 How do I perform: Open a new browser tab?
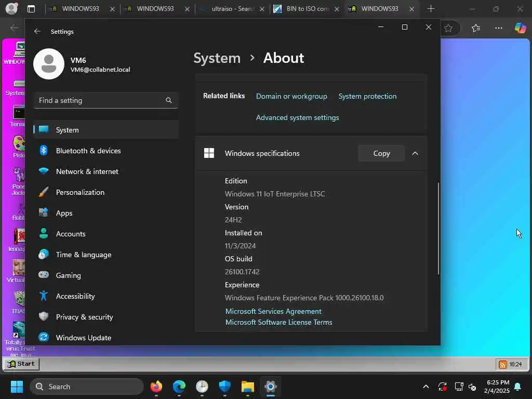[431, 9]
